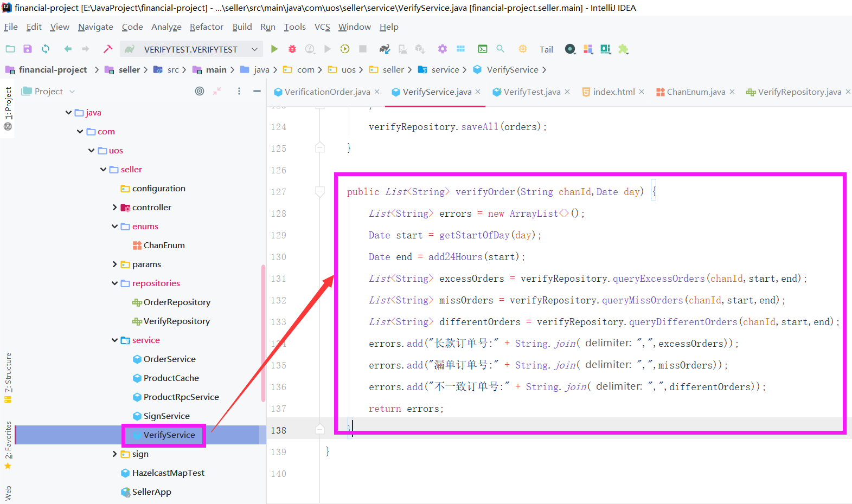This screenshot has width=852, height=504.
Task: Select OrderService in the project tree
Action: [169, 359]
